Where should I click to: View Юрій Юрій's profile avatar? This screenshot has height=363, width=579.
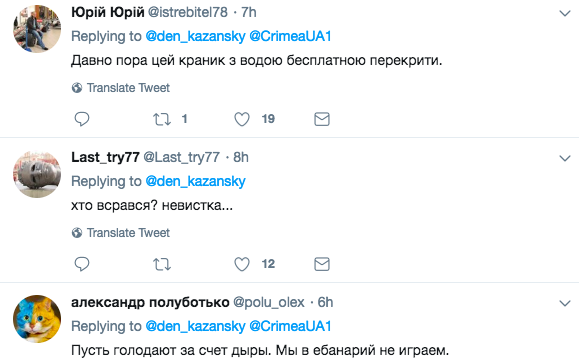[x=37, y=29]
